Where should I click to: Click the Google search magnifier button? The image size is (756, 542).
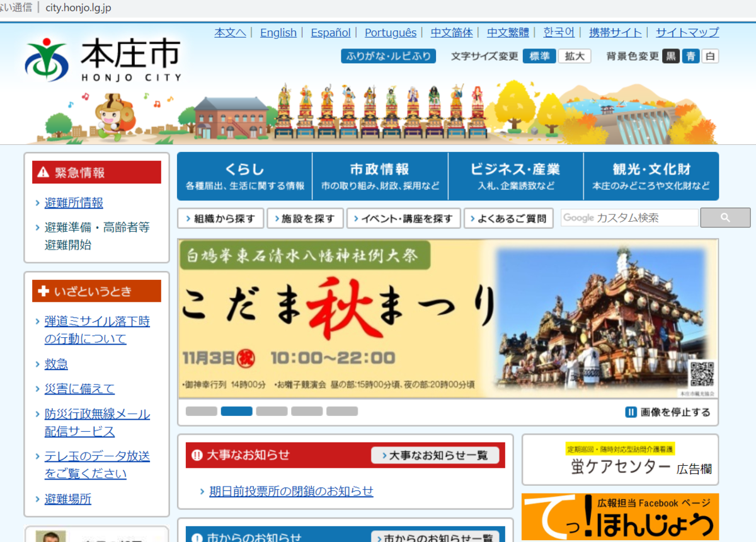point(725,217)
